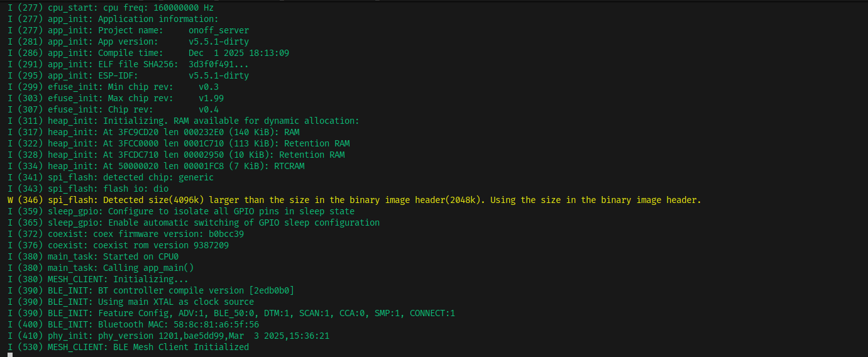Click the "BLE Mesh Client Initialized" log line

(x=128, y=347)
